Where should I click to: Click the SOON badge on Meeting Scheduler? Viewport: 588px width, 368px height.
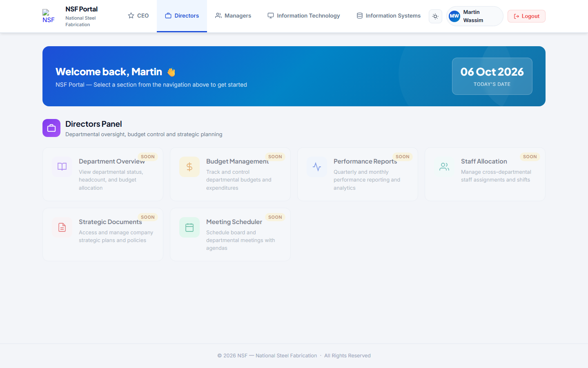(x=275, y=217)
